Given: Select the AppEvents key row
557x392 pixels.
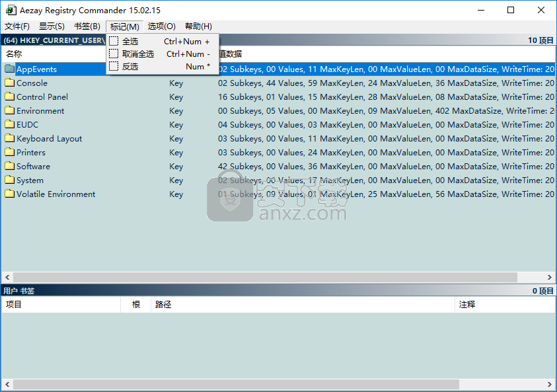Looking at the screenshot, I should click(279, 69).
